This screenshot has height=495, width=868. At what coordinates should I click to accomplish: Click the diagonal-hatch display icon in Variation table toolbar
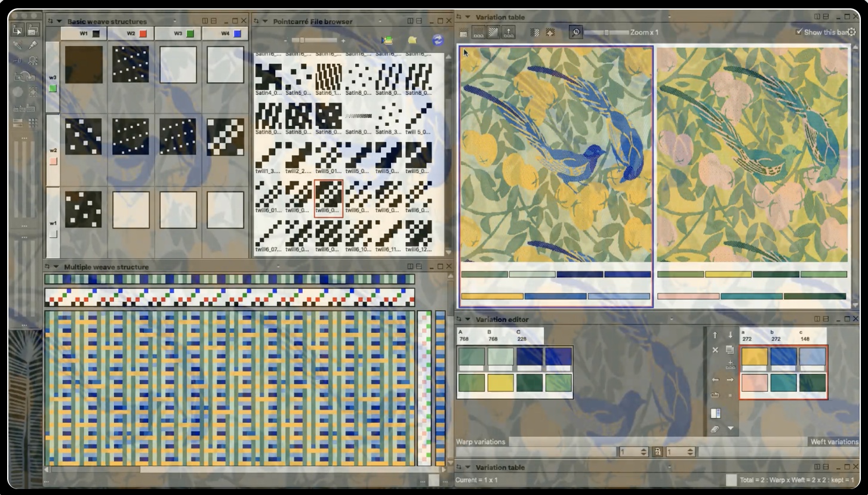pos(493,32)
